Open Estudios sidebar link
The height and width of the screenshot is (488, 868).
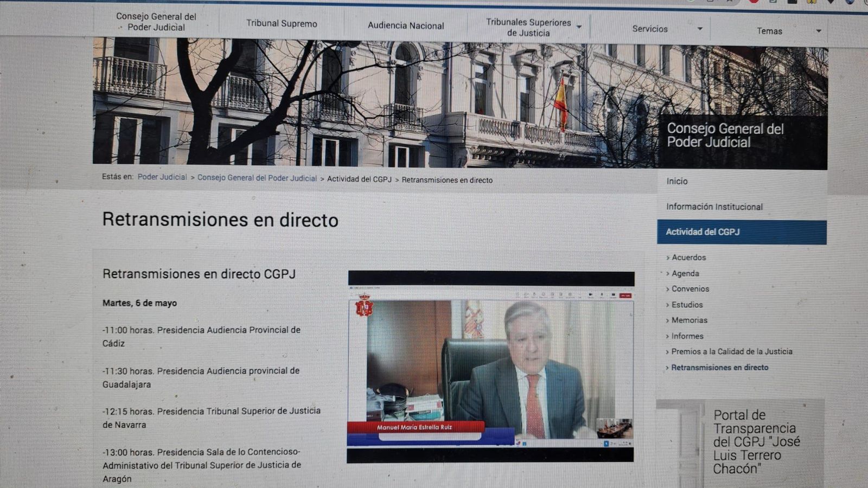click(687, 305)
